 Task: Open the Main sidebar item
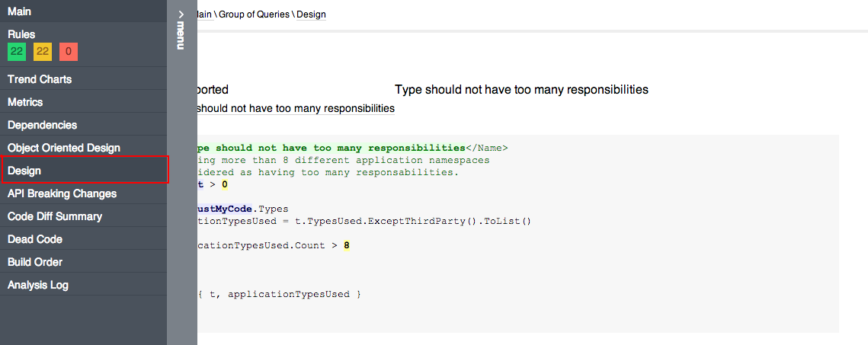(84, 11)
